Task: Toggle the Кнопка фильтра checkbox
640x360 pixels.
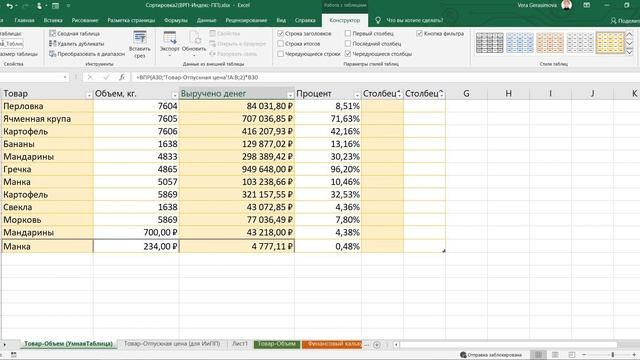Action: tap(419, 33)
